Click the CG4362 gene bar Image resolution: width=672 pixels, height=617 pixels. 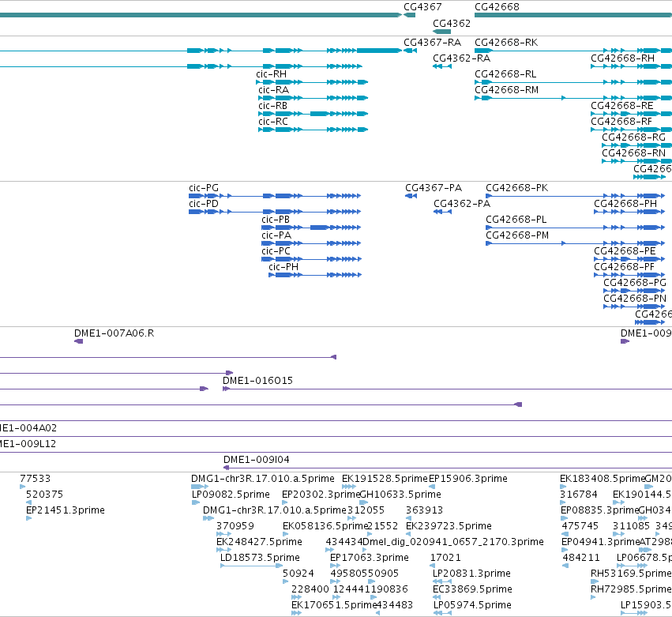[442, 32]
